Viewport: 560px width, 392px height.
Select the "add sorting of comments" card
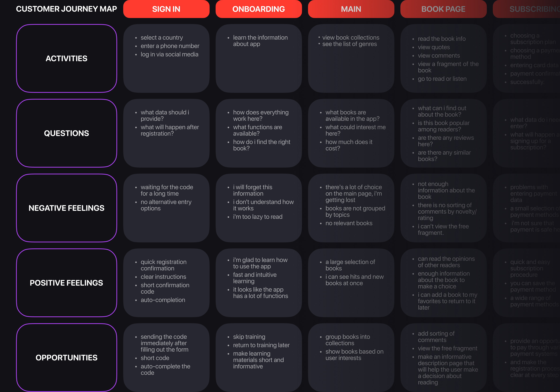[x=443, y=357]
